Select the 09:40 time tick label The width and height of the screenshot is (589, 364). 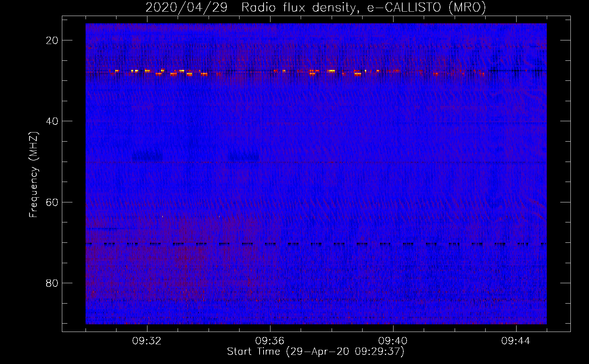pyautogui.click(x=393, y=341)
